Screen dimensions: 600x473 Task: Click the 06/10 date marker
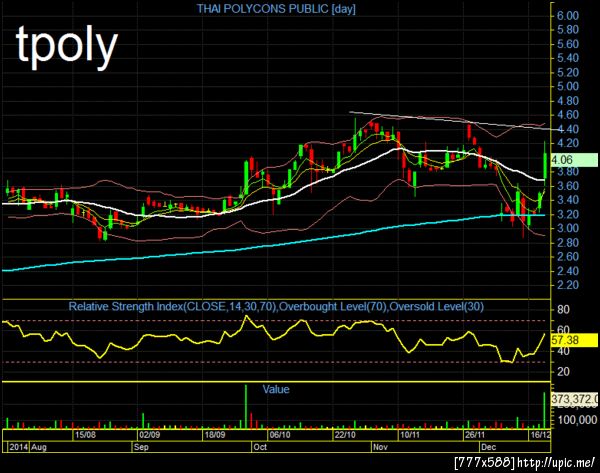point(280,435)
